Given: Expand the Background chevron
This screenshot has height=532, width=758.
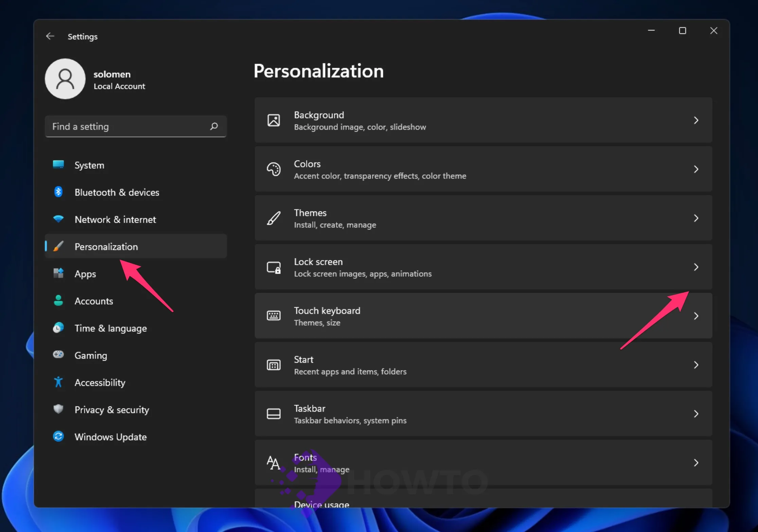Looking at the screenshot, I should click(696, 120).
